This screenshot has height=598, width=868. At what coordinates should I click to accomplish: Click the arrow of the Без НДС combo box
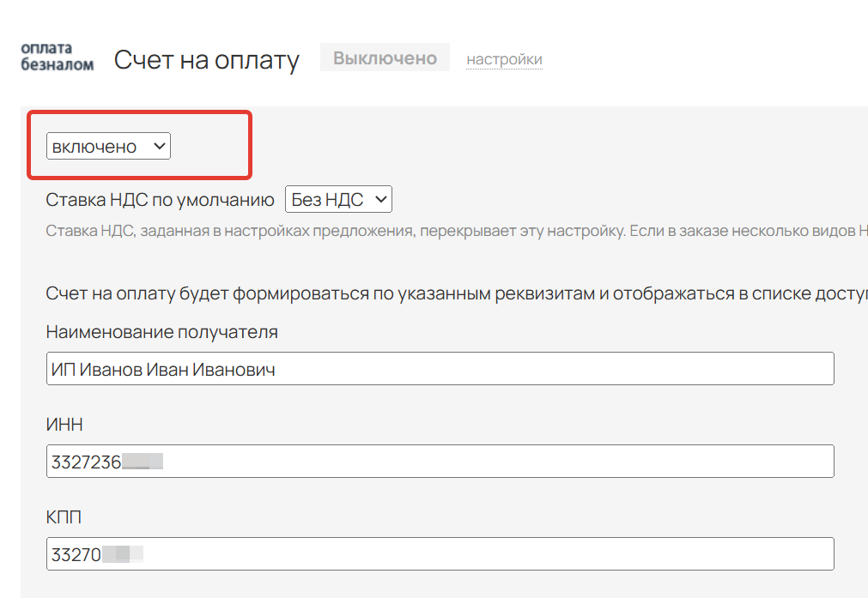click(x=379, y=198)
